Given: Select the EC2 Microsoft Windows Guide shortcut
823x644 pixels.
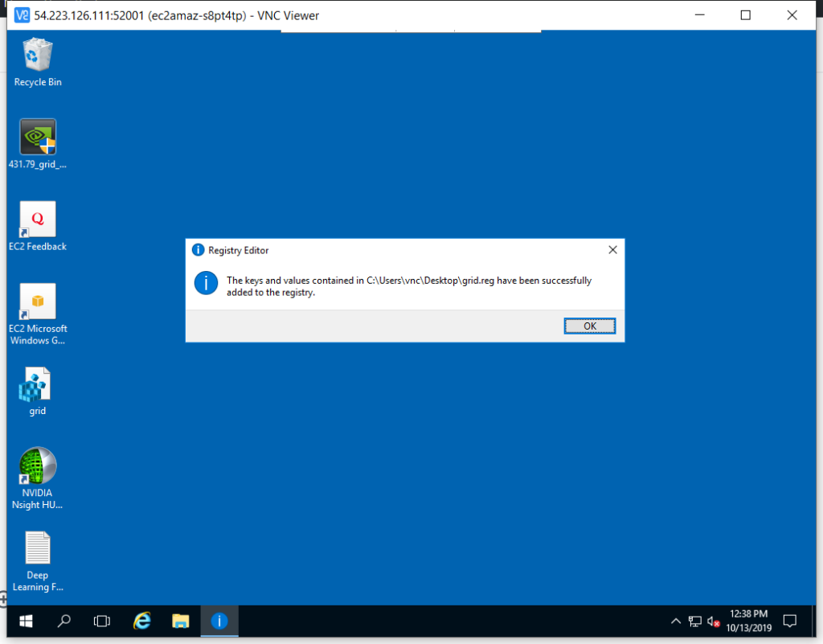Looking at the screenshot, I should coord(38,302).
